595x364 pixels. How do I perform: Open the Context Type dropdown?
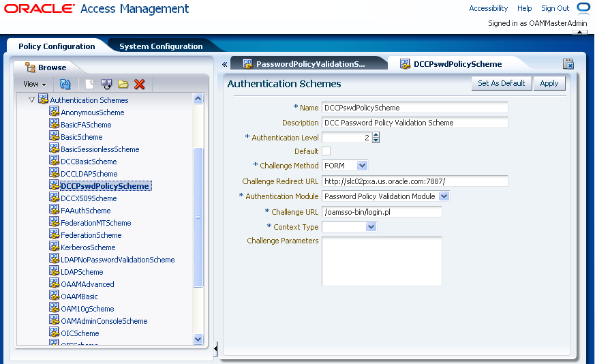coord(371,227)
